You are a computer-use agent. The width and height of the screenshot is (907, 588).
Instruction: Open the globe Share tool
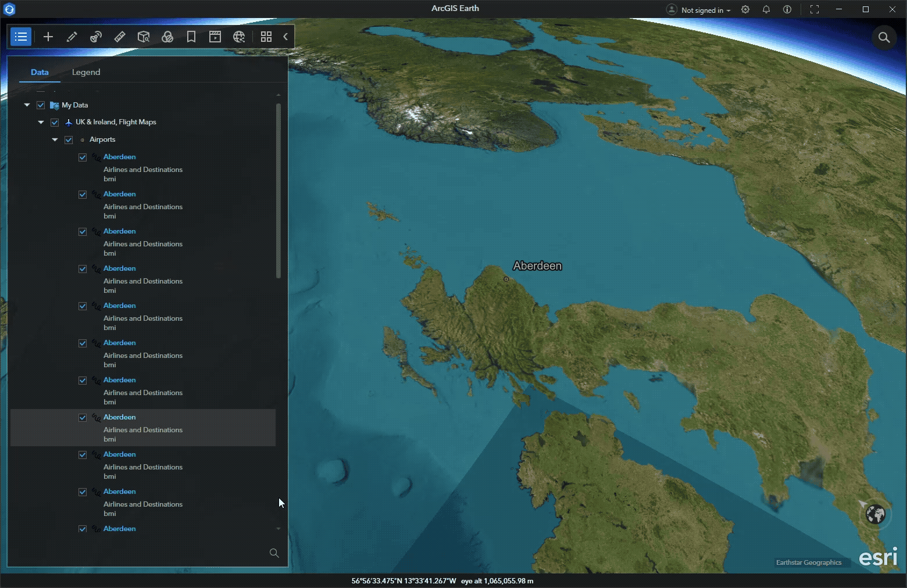click(239, 37)
